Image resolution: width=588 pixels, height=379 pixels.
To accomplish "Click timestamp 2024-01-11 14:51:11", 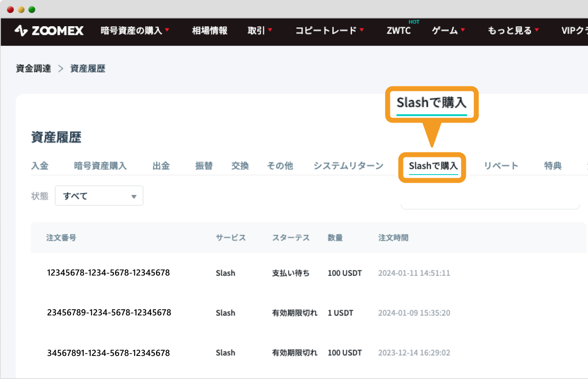I will [414, 273].
